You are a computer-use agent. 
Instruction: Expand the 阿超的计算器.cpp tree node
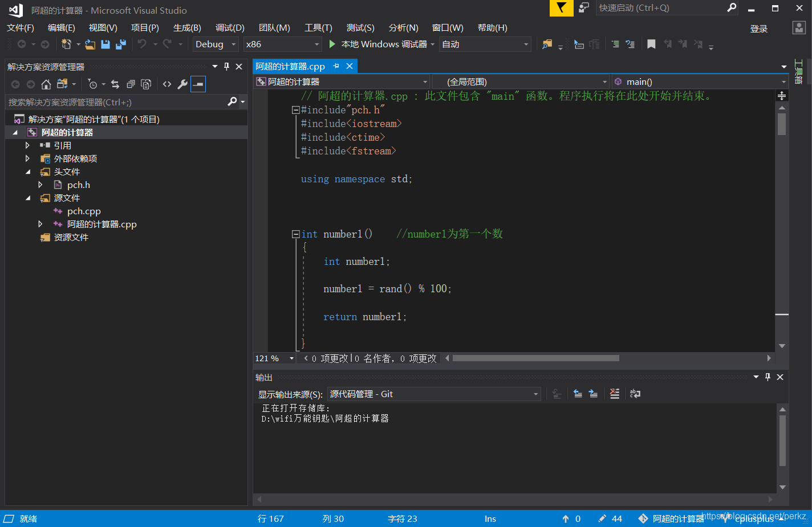pyautogui.click(x=40, y=224)
